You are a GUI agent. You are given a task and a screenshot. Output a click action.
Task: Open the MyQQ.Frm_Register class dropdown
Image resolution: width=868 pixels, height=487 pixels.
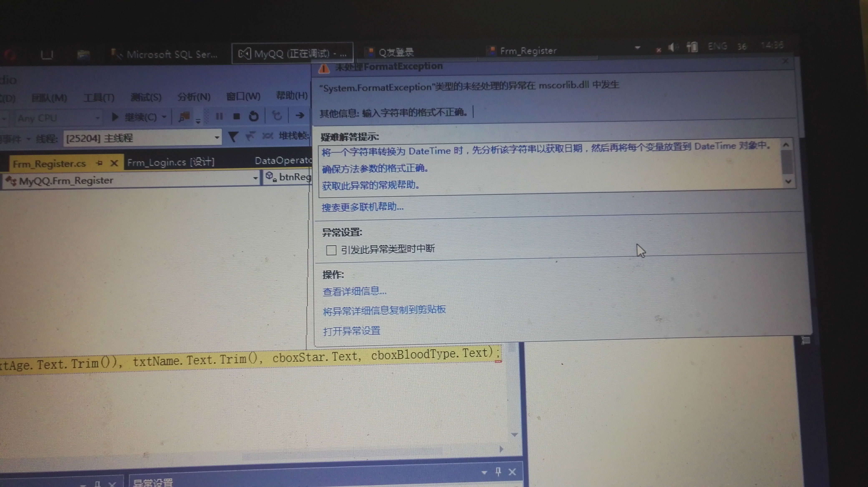tap(131, 180)
